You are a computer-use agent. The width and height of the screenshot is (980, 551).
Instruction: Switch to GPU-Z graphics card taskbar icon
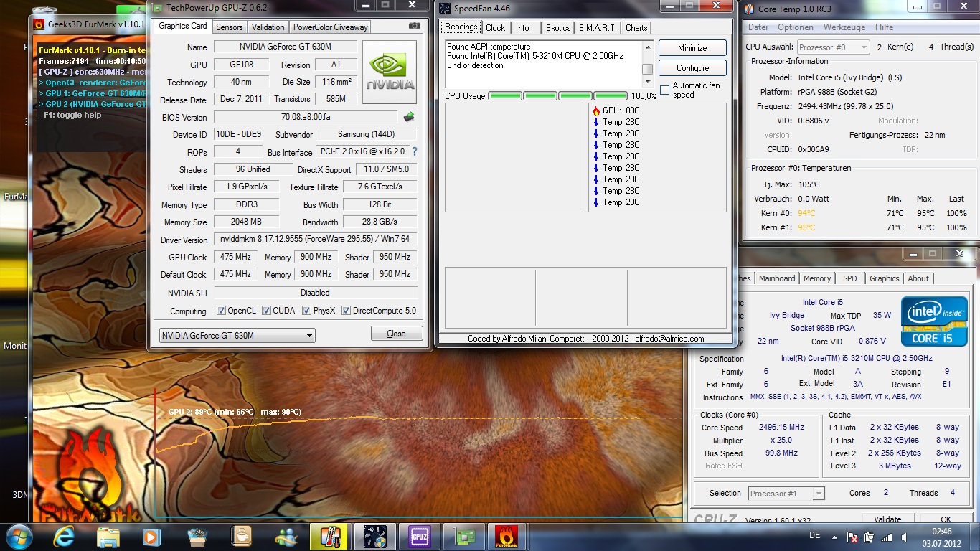pyautogui.click(x=463, y=536)
